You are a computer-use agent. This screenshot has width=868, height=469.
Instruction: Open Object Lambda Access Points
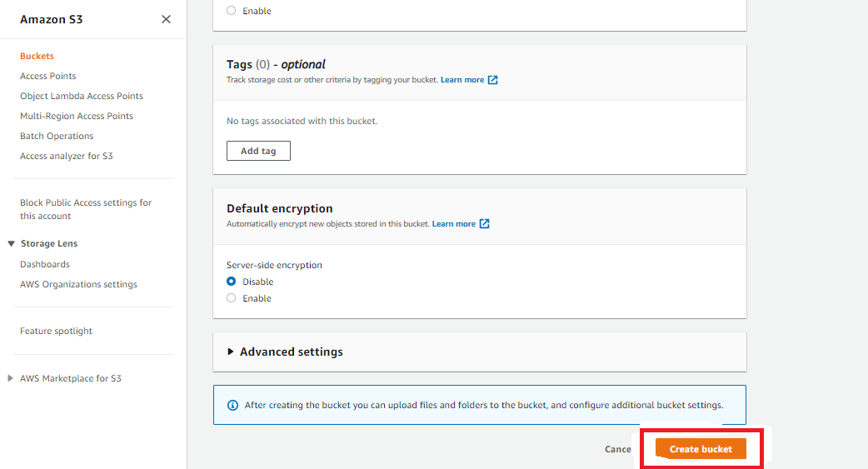point(82,96)
